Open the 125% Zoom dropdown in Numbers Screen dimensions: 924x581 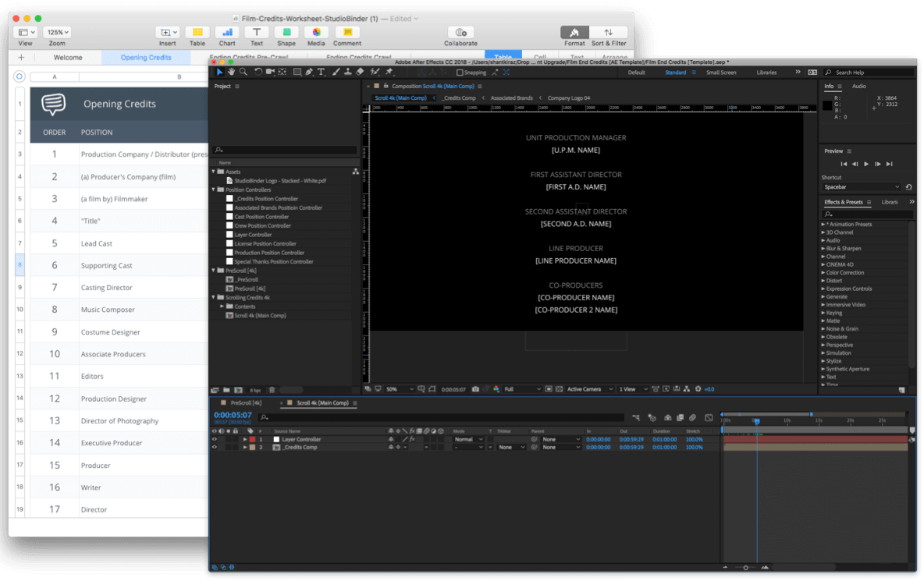[58, 33]
